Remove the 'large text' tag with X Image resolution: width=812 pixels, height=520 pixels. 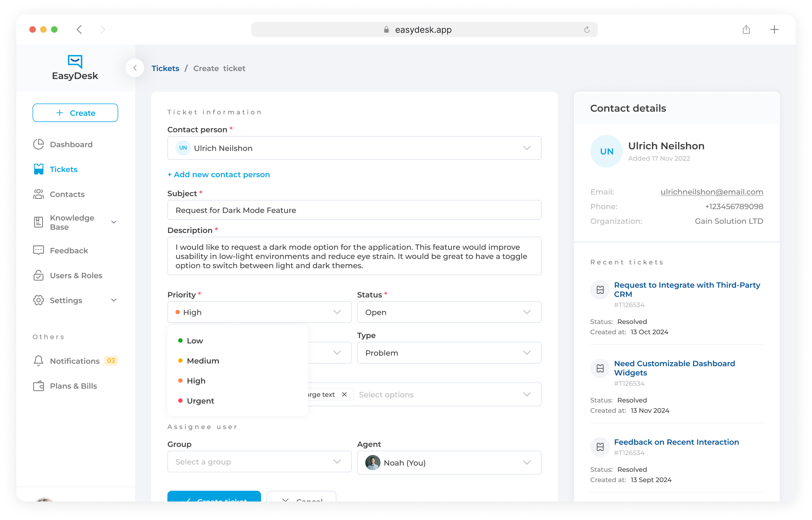coord(344,394)
